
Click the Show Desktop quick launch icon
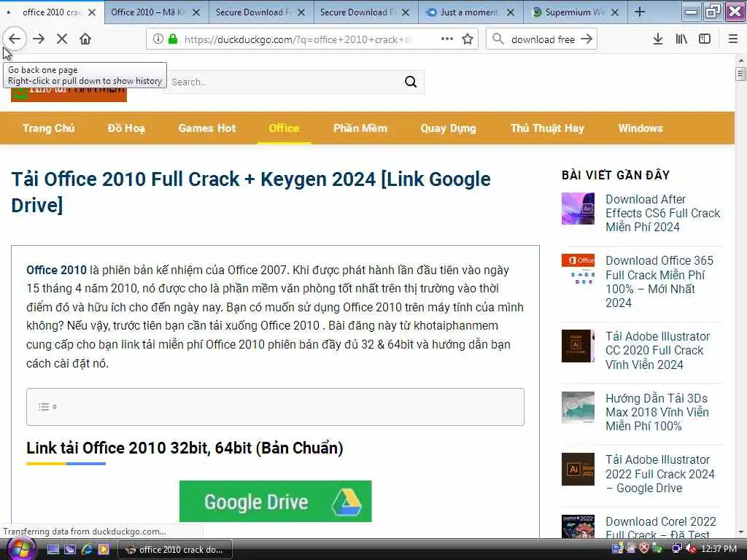(53, 550)
